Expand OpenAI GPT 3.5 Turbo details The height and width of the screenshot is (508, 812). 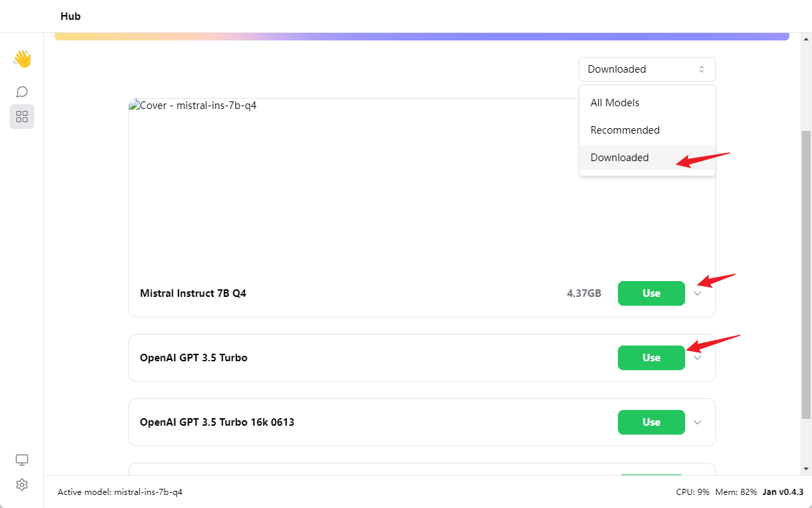(697, 358)
